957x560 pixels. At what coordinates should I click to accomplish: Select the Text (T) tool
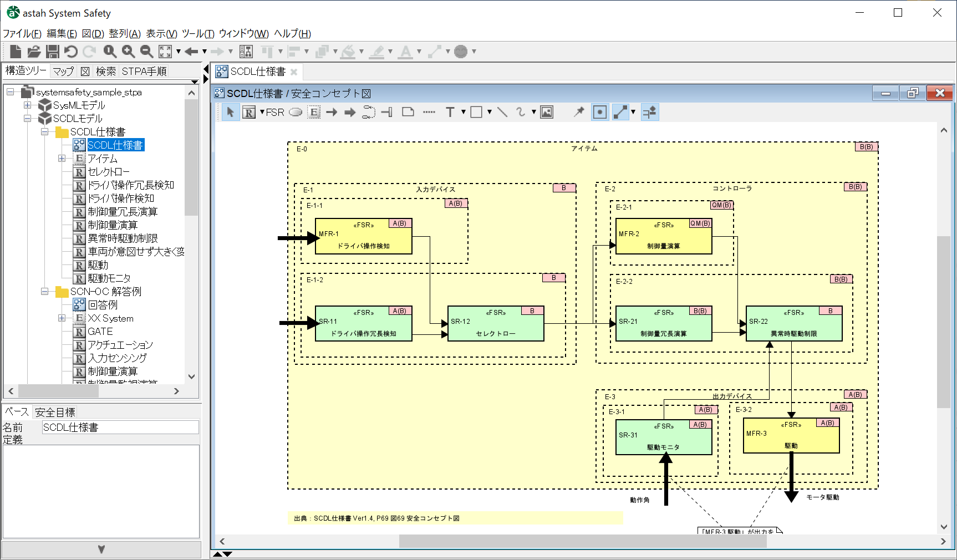pyautogui.click(x=450, y=113)
